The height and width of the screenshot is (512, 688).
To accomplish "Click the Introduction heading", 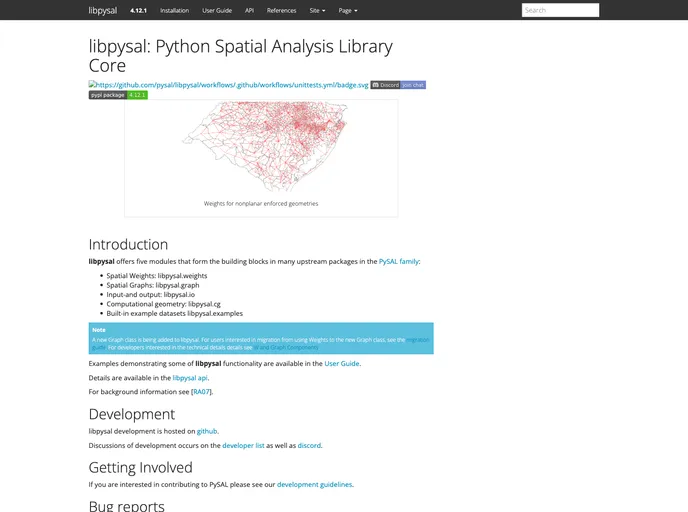I will pyautogui.click(x=128, y=244).
